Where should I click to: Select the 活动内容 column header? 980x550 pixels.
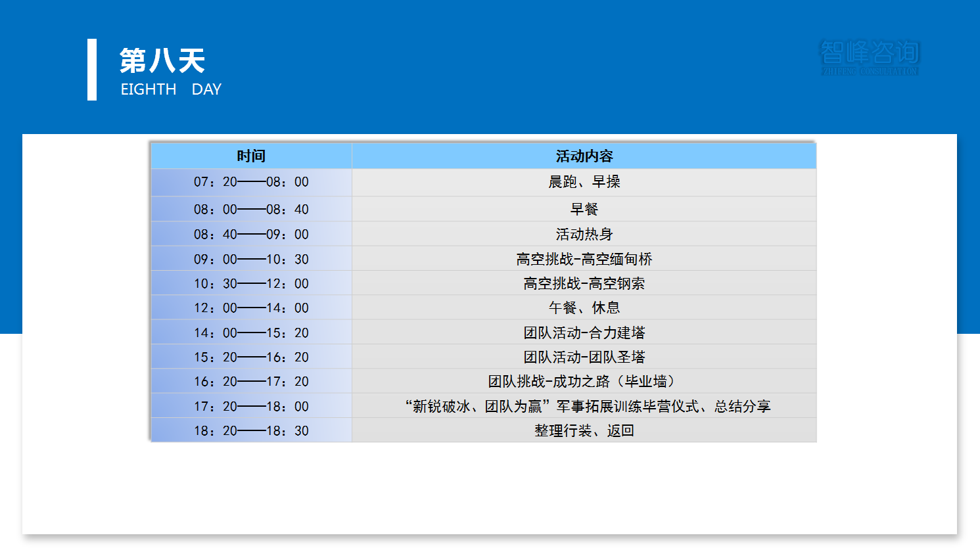coord(584,156)
